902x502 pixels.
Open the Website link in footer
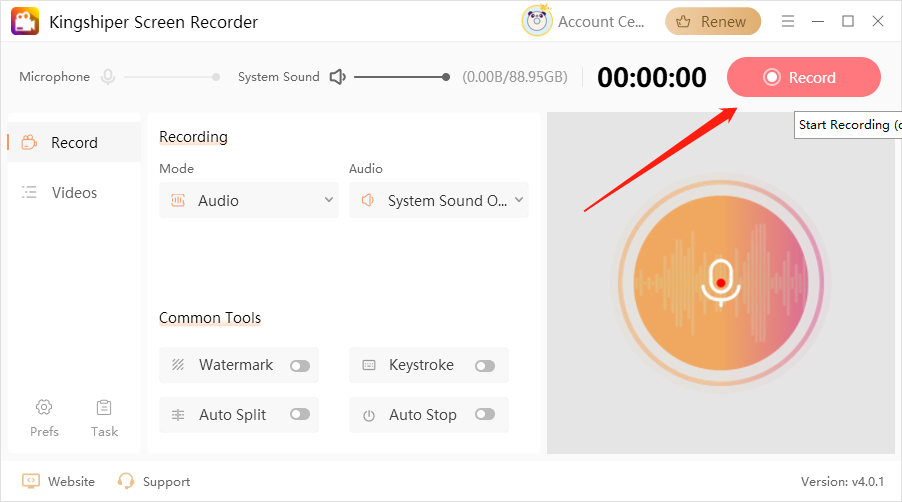(59, 481)
